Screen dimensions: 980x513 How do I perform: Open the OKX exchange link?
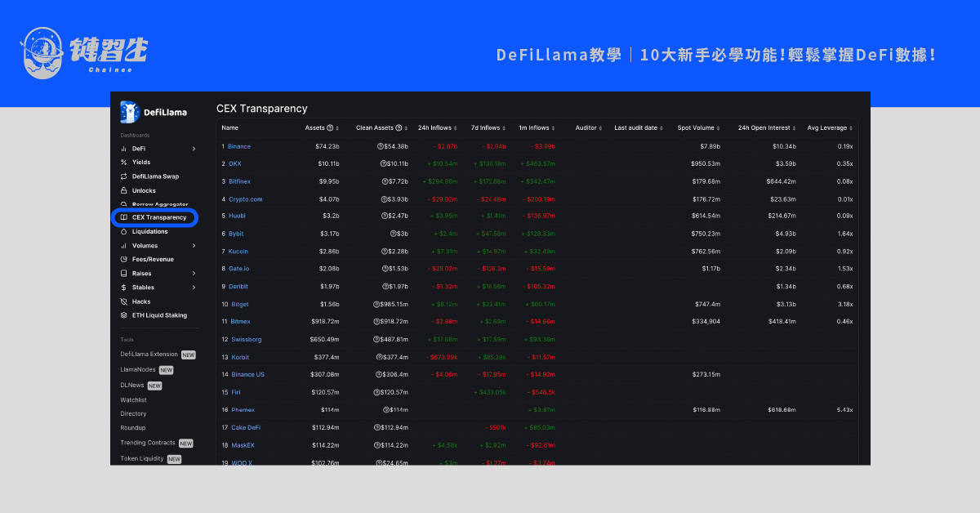[235, 163]
